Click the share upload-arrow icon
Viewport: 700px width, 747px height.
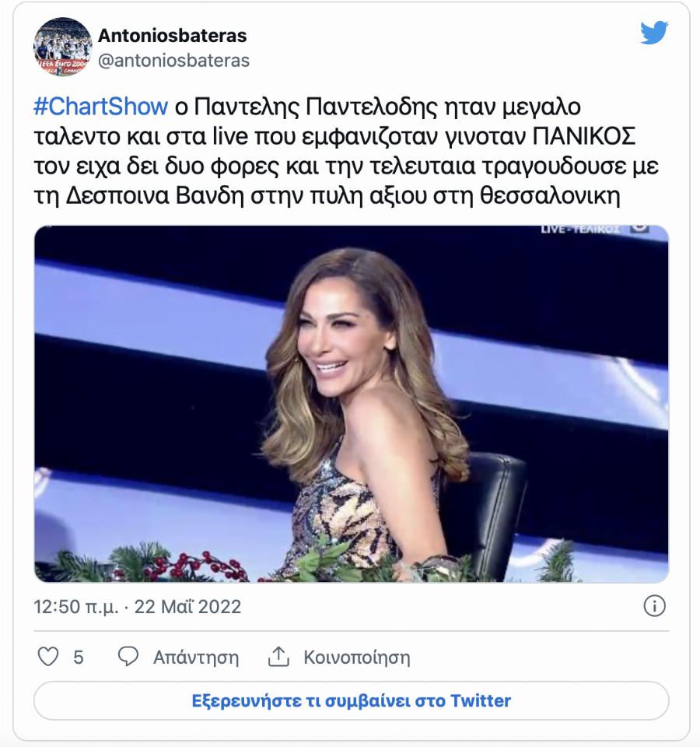[278, 658]
